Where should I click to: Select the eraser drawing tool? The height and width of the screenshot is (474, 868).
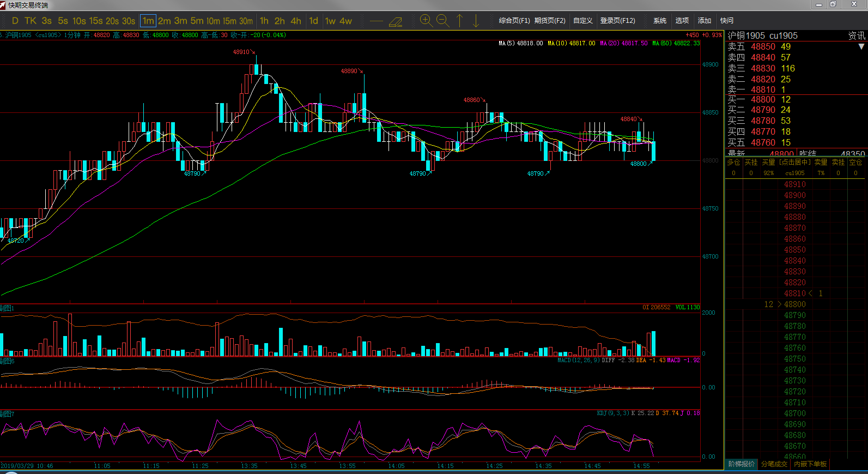pos(396,21)
